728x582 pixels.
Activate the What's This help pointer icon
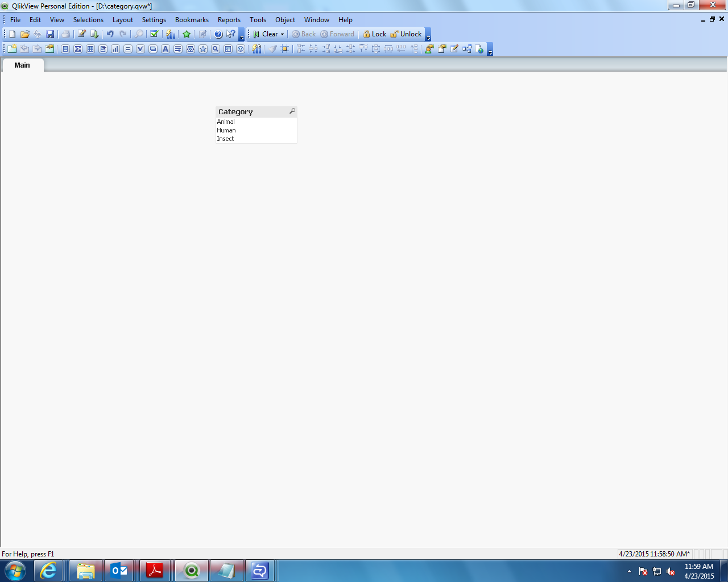click(x=231, y=34)
